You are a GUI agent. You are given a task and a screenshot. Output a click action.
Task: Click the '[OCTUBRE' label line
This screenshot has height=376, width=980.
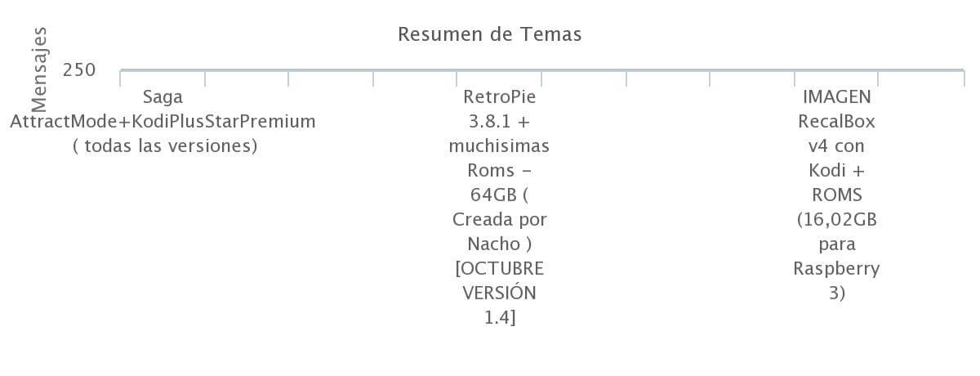(499, 269)
